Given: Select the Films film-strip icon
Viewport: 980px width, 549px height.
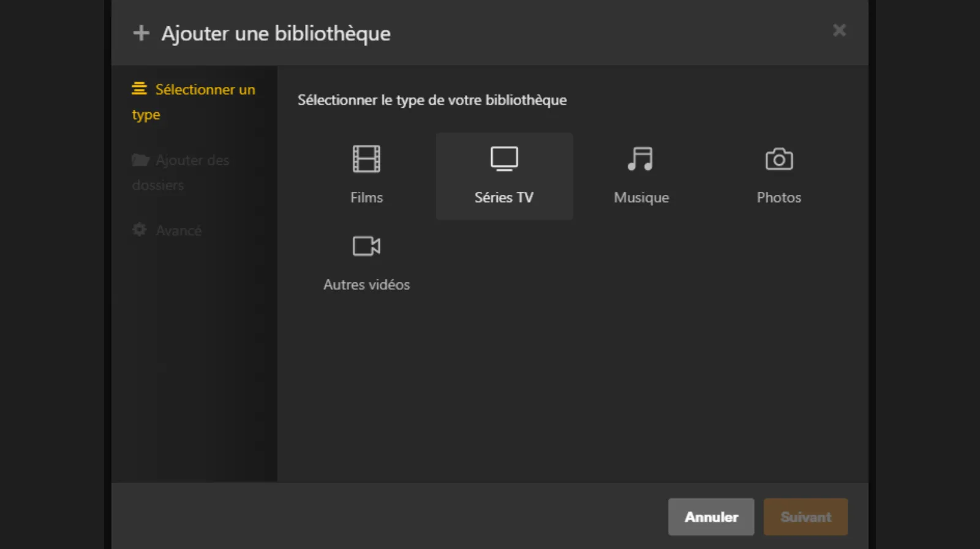Looking at the screenshot, I should coord(366,159).
